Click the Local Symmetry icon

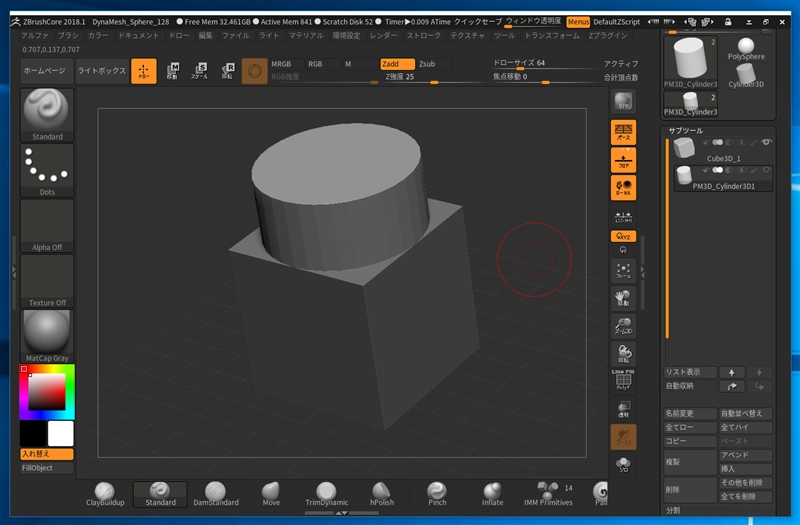tap(623, 217)
